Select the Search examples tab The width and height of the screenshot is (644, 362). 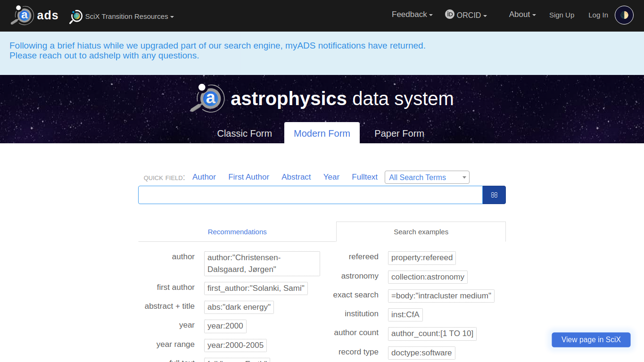click(421, 232)
